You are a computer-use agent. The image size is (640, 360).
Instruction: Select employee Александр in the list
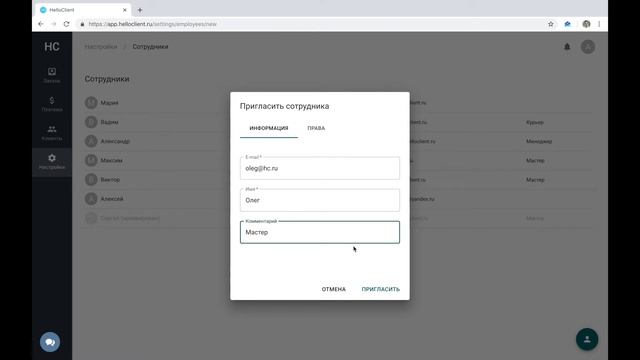(115, 141)
